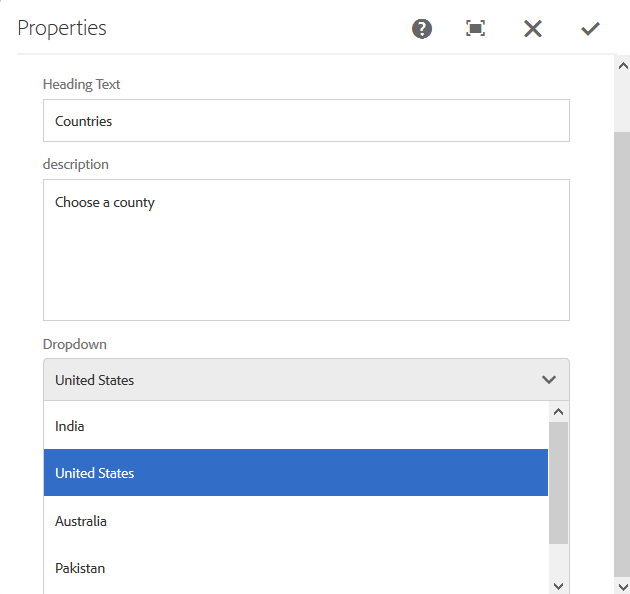Toggle fullscreen mode for Properties dialog
Viewport: 630px width, 594px height.
[x=476, y=28]
